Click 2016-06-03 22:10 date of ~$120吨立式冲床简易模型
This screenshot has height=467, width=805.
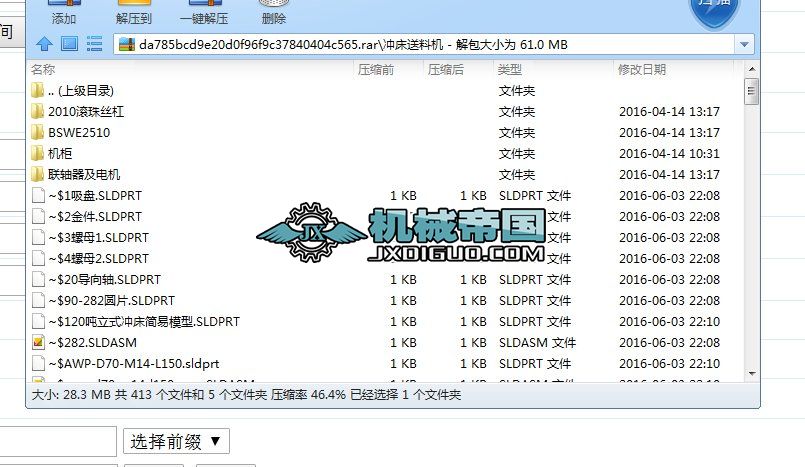pyautogui.click(x=669, y=322)
